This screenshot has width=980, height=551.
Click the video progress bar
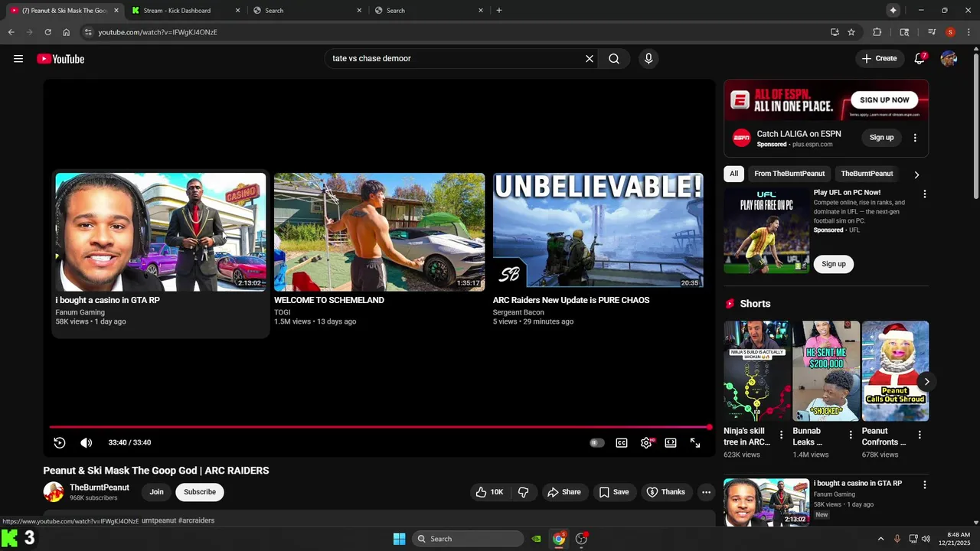[x=379, y=427]
